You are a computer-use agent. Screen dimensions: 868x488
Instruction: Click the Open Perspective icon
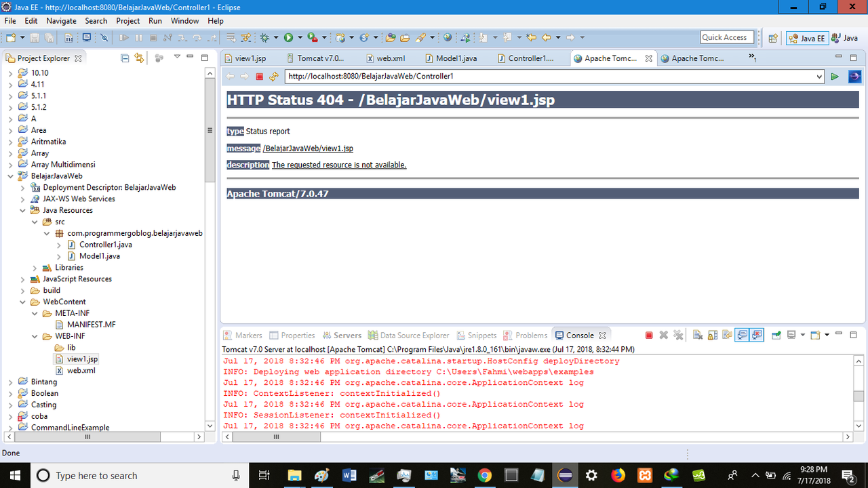[x=772, y=38]
